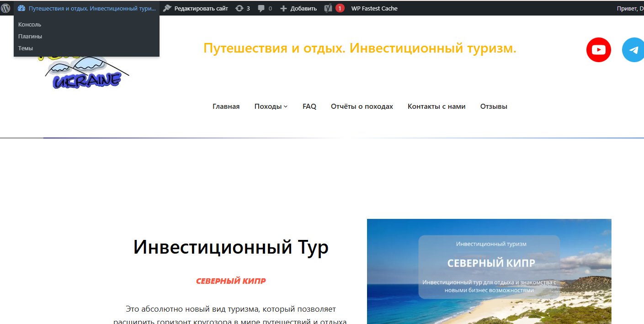Open the Telegram icon
The width and height of the screenshot is (644, 324).
633,50
